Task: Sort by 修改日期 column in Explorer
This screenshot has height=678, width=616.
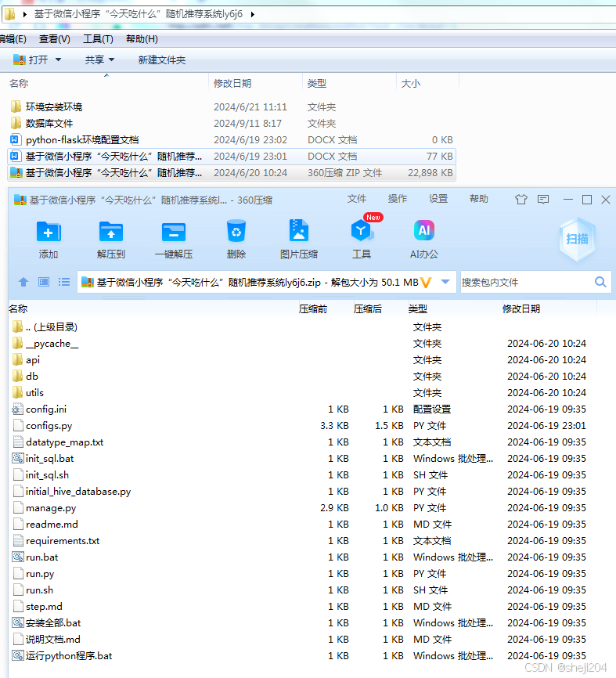Action: click(232, 84)
